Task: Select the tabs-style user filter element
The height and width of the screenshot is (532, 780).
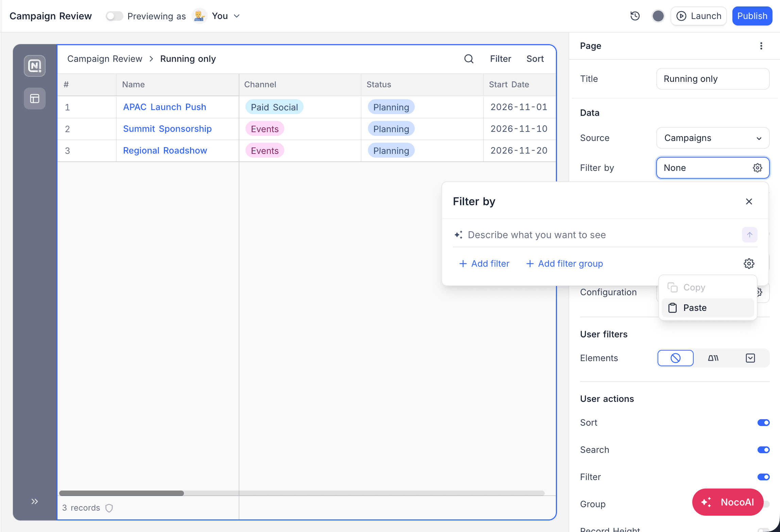Action: 713,358
